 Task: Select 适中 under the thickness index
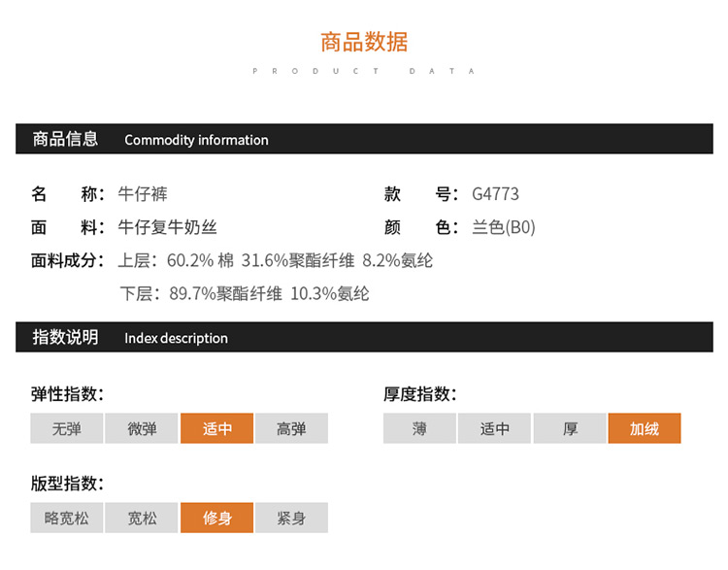click(494, 428)
